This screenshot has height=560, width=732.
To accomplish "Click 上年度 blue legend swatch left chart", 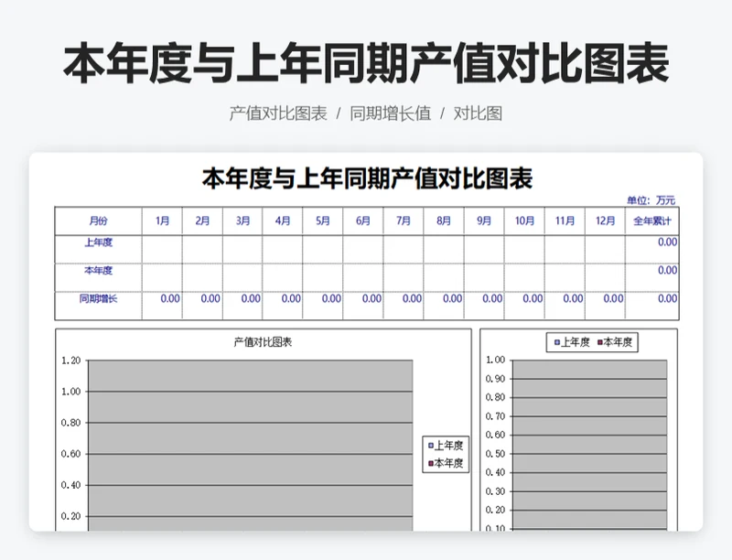I will click(430, 446).
